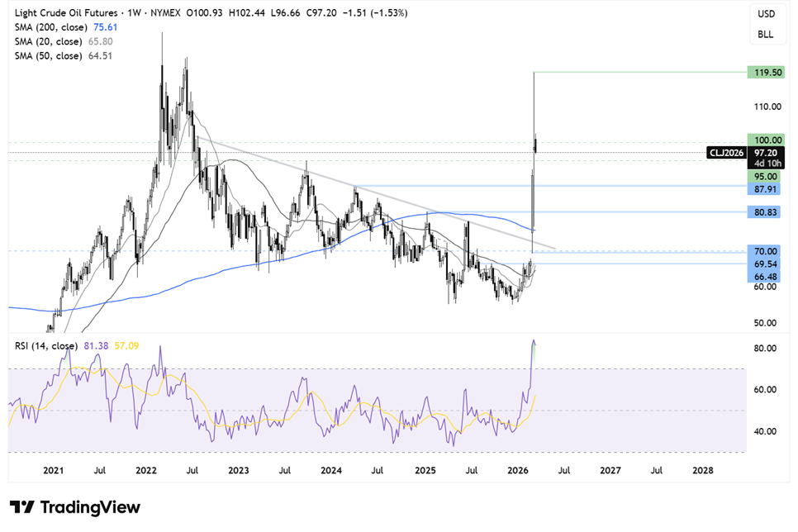This screenshot has height=532, width=798.
Task: Click the 2024 time axis label
Action: tap(331, 470)
